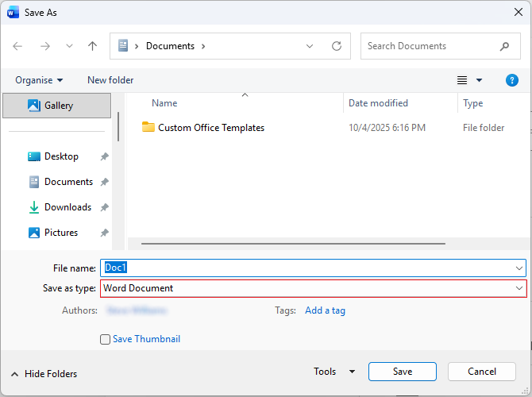Open the Organise menu

point(39,80)
